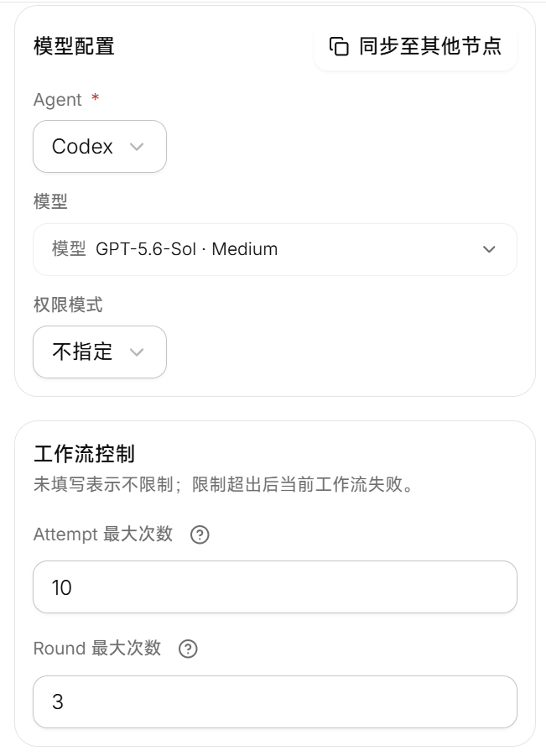Open the GPT-5.6-Sol · Medium model selector
546x756 pixels.
point(275,249)
